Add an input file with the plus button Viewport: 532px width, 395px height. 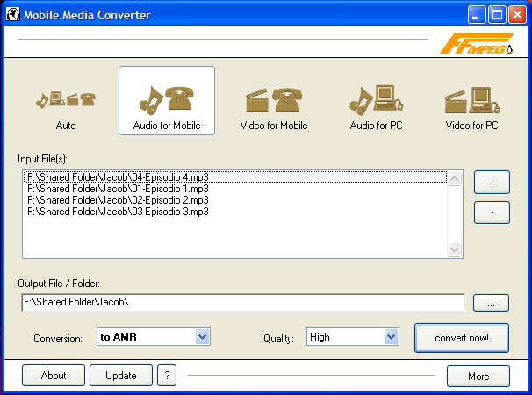tap(492, 183)
